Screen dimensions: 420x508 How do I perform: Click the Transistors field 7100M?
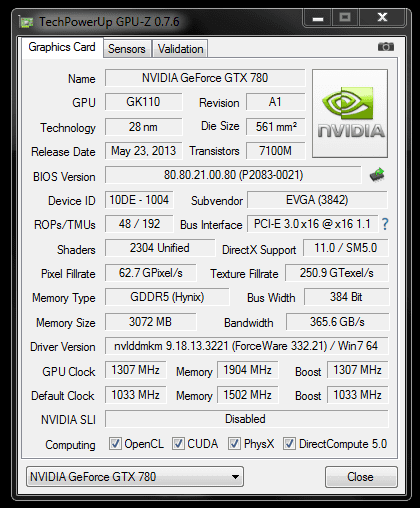coord(275,151)
